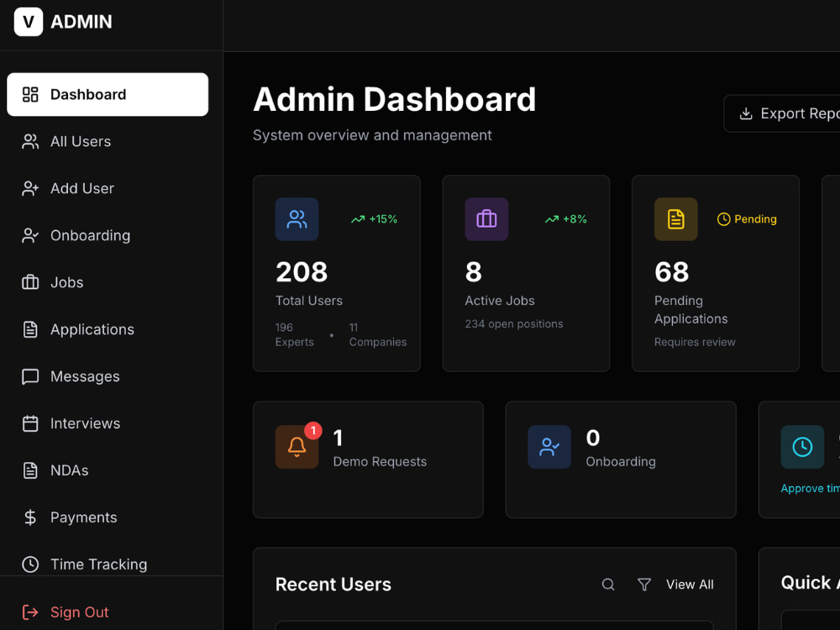Go to All Users in the sidebar

108,141
